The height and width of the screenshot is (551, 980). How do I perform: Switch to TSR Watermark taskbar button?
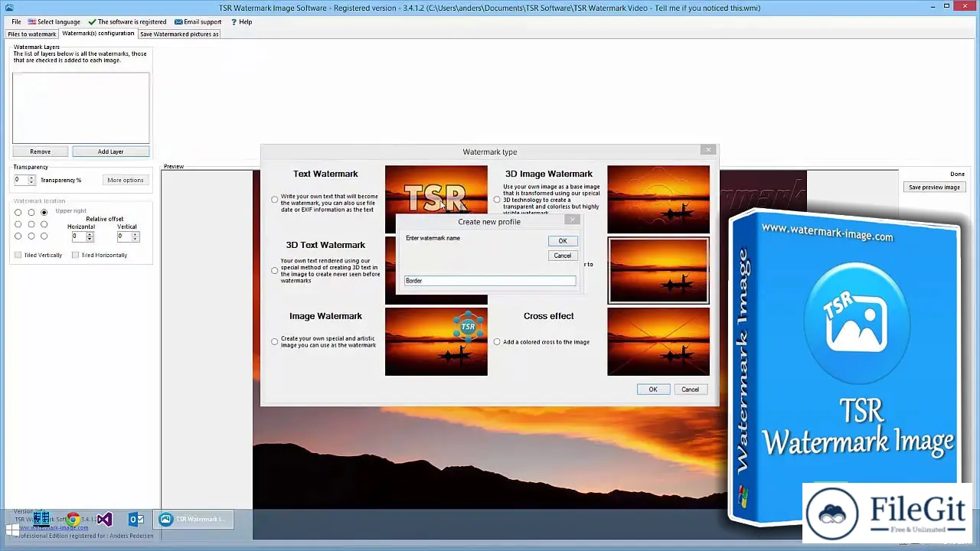click(192, 520)
